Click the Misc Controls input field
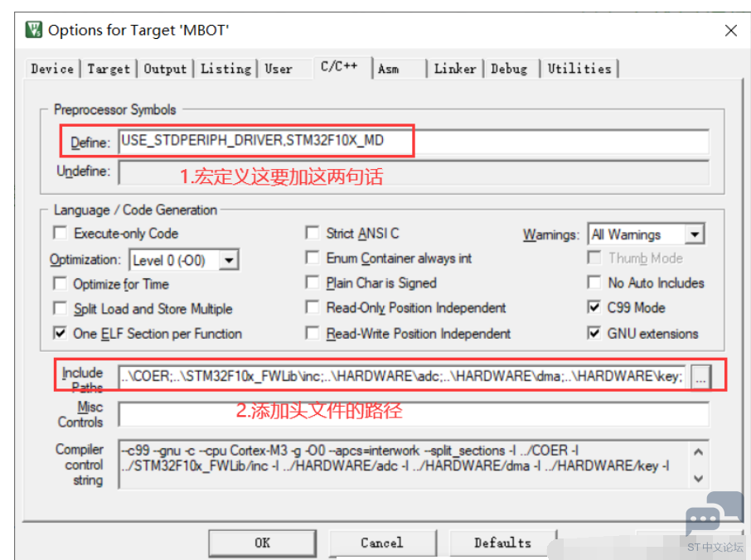 (414, 414)
